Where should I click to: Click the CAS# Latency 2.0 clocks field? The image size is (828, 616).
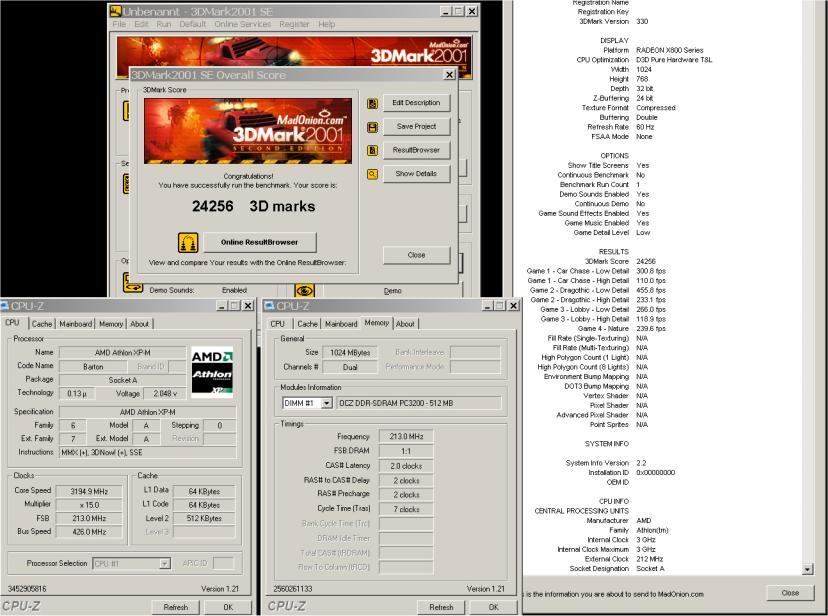pos(406,466)
